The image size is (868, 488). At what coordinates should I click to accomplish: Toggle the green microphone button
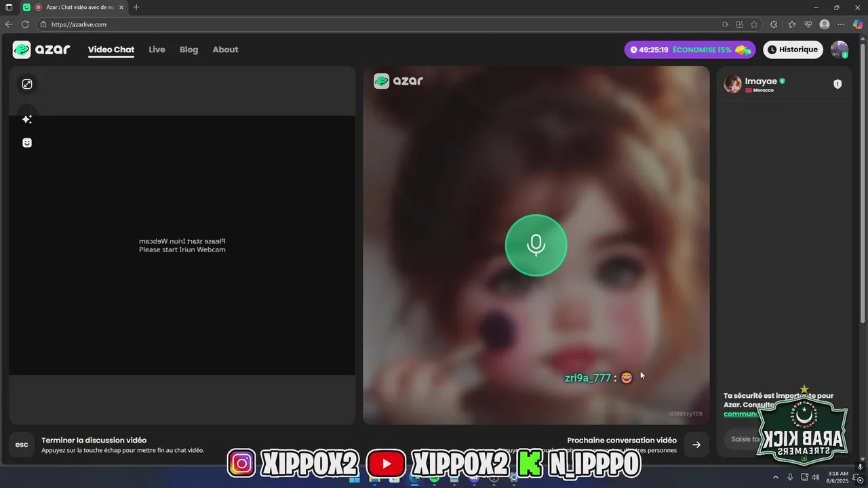coord(536,245)
